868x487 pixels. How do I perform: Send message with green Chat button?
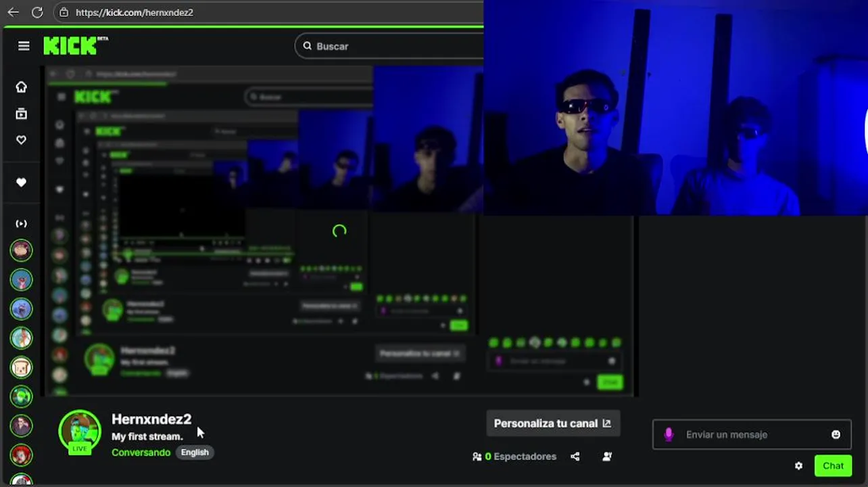pyautogui.click(x=833, y=465)
